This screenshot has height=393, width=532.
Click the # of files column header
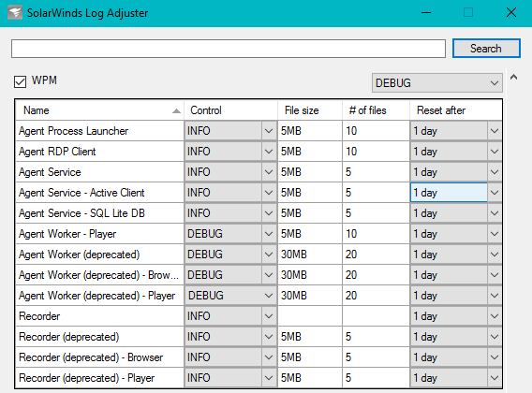pos(376,110)
